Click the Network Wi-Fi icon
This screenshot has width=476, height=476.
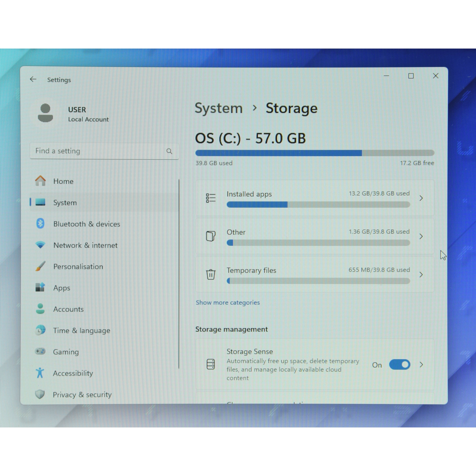40,245
